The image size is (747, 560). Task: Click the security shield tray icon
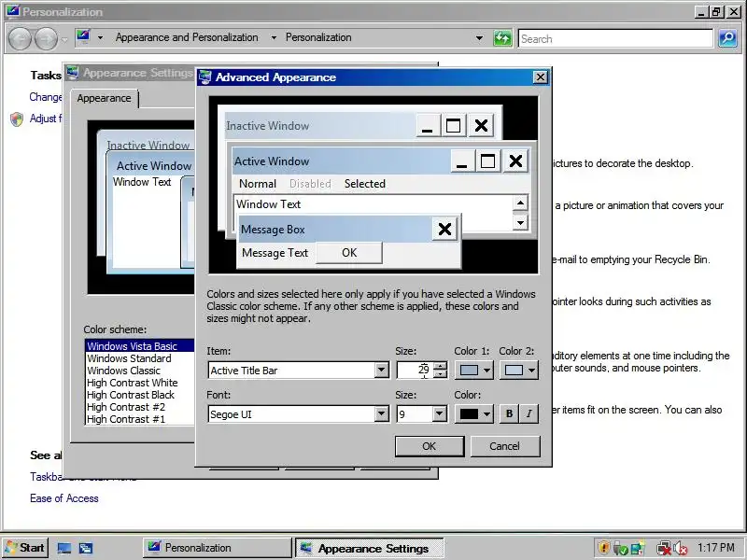603,548
